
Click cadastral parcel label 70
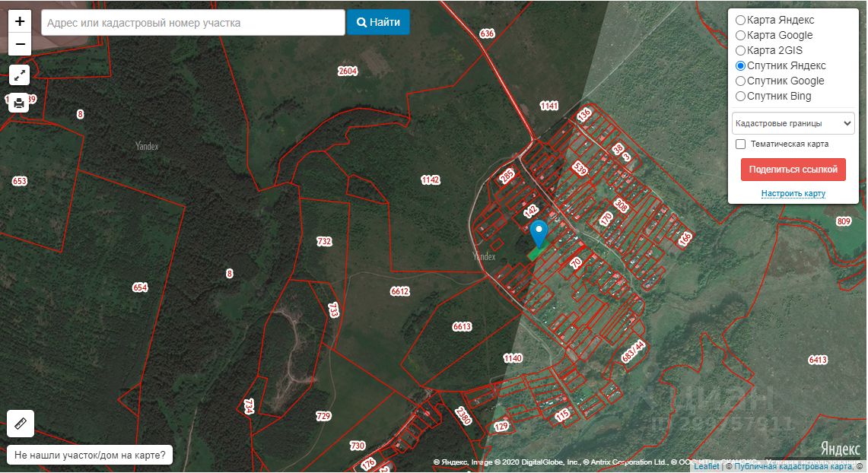[577, 263]
